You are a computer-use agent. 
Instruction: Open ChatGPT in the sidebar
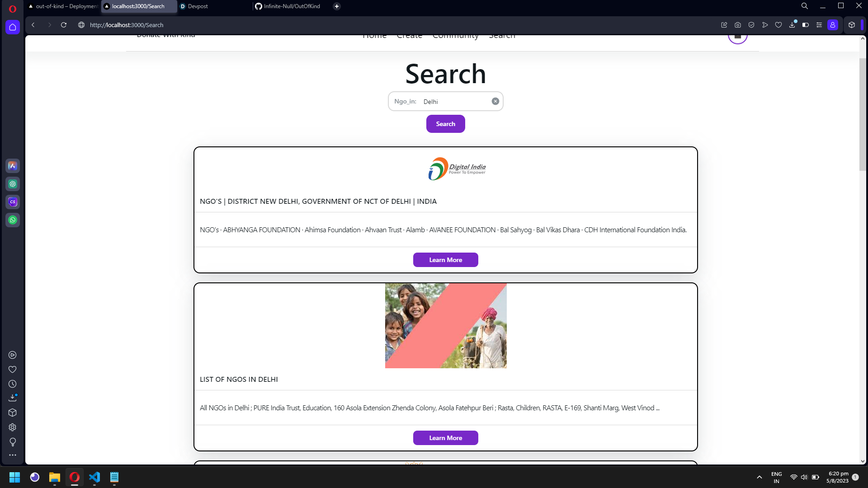13,184
